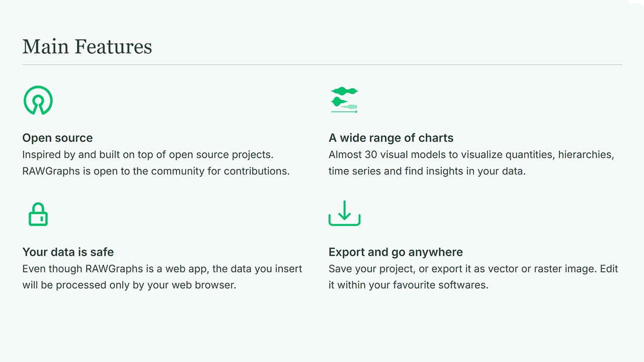This screenshot has width=644, height=362.
Task: Click the violin chart shapes icon
Action: [344, 100]
